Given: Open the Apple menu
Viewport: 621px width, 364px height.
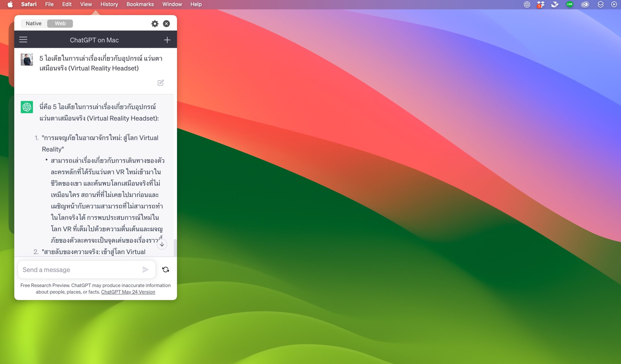Looking at the screenshot, I should click(10, 4).
